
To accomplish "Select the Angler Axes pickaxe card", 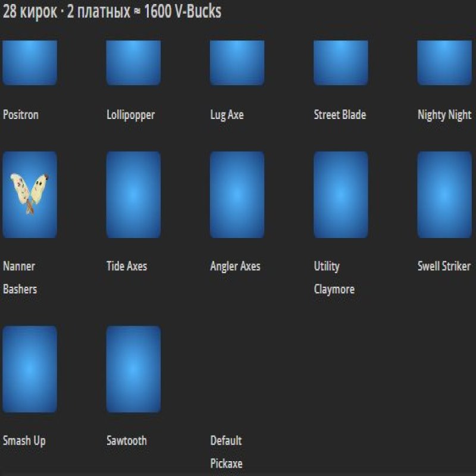I will 237,195.
